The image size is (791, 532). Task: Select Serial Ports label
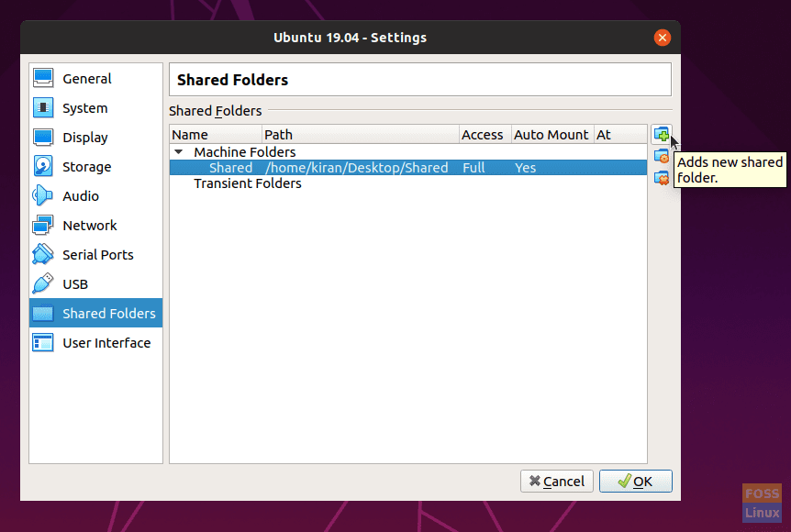click(x=98, y=255)
